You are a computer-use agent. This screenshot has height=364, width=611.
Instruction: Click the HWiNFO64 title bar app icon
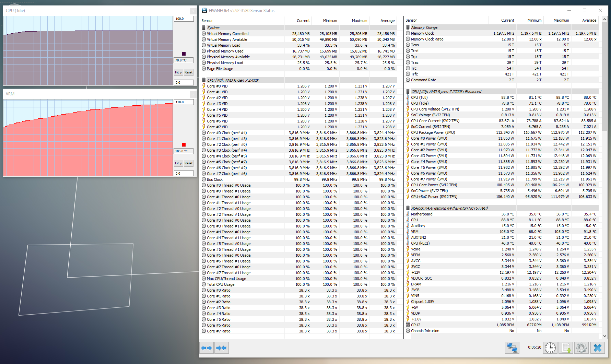[x=204, y=10]
